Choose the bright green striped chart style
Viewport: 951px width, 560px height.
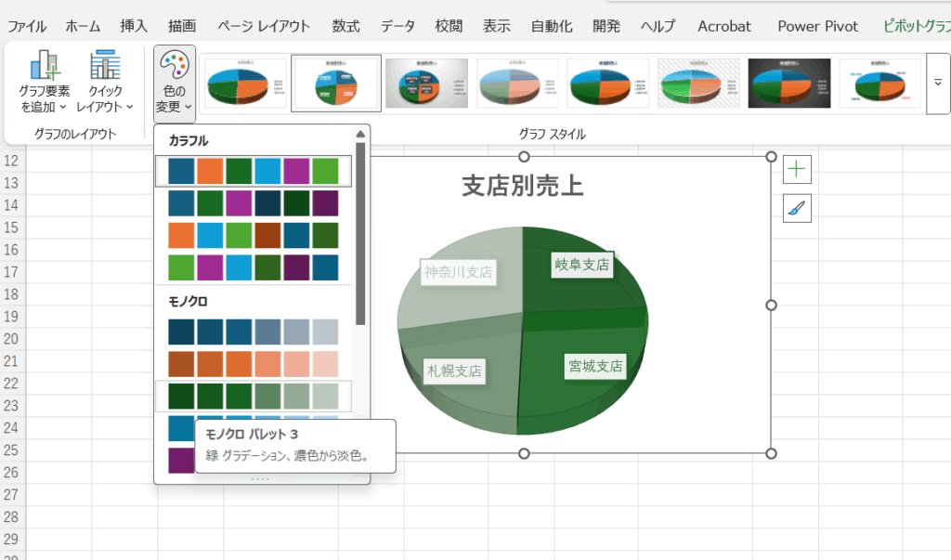coord(698,84)
